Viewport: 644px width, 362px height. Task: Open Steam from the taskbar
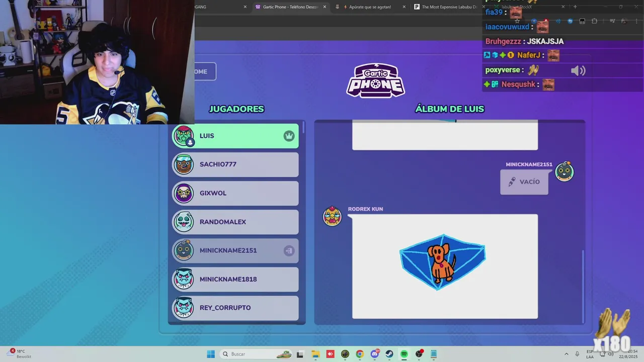coord(389,354)
